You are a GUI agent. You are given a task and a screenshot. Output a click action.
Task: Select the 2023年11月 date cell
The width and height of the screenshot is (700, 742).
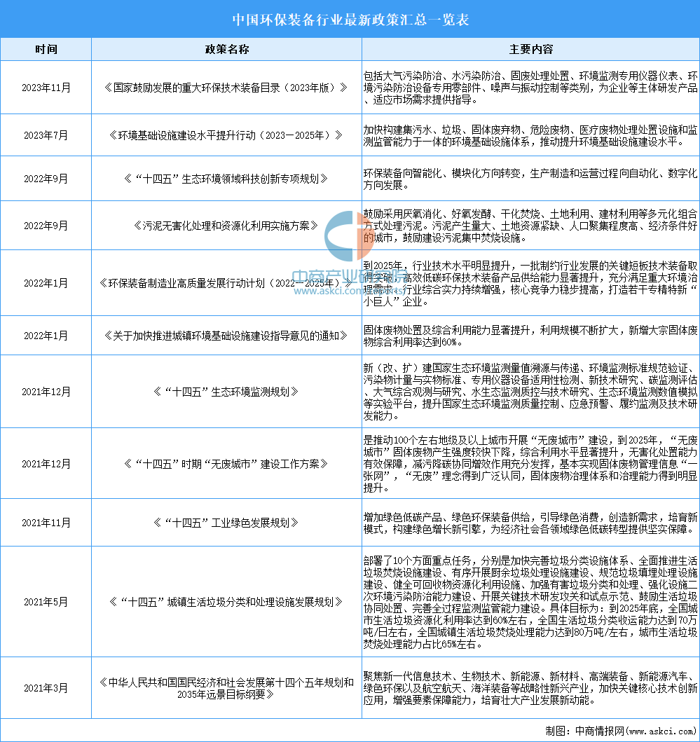(x=46, y=88)
